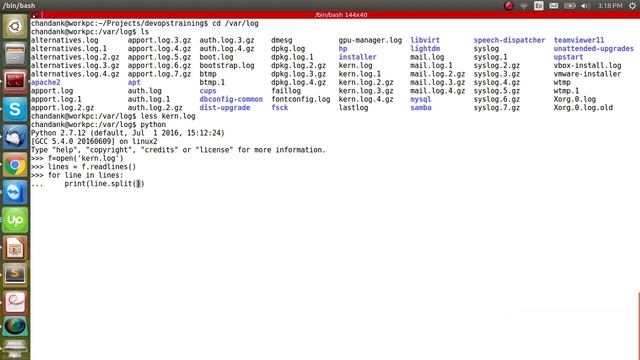Image resolution: width=640 pixels, height=360 pixels.
Task: Click the red round indicator in top panel
Action: point(509,6)
